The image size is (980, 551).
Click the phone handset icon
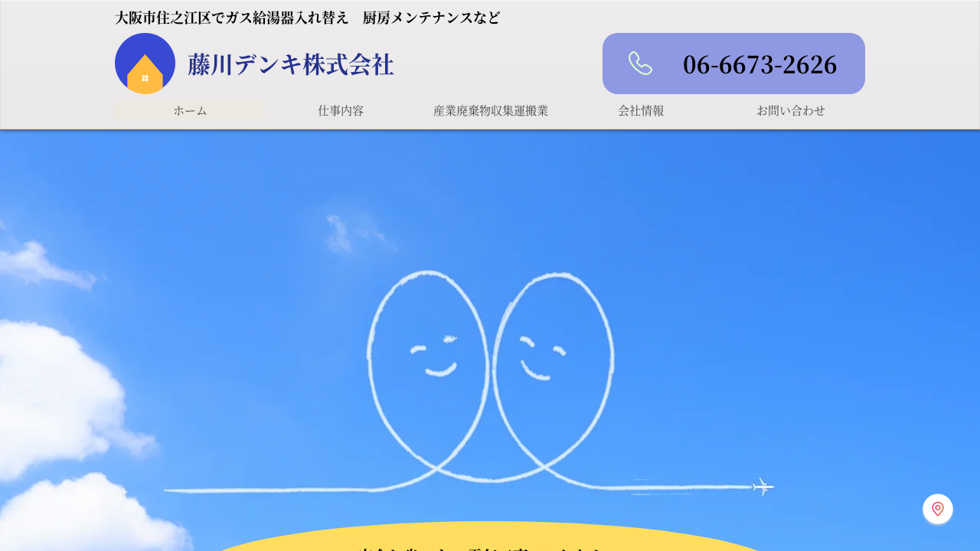click(x=640, y=64)
